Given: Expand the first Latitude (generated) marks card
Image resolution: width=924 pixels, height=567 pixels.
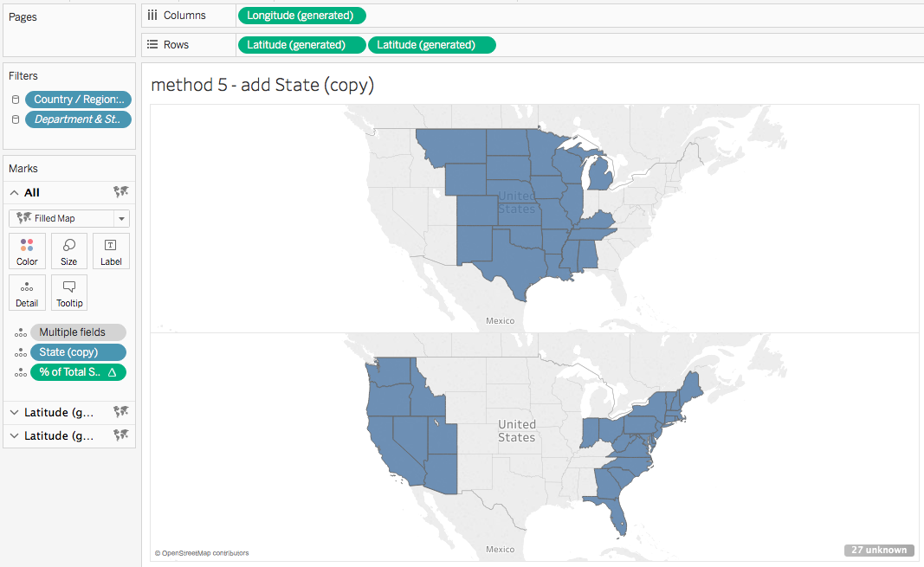Looking at the screenshot, I should [13, 412].
